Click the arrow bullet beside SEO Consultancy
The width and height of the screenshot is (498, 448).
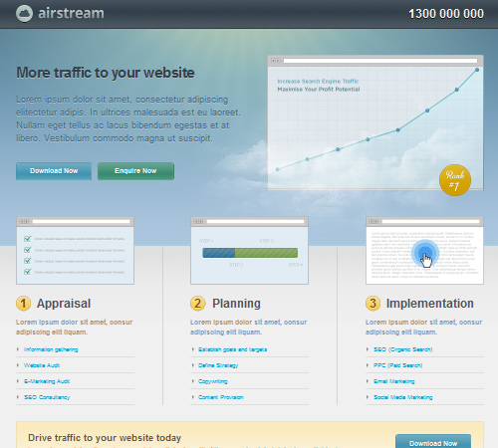click(18, 397)
